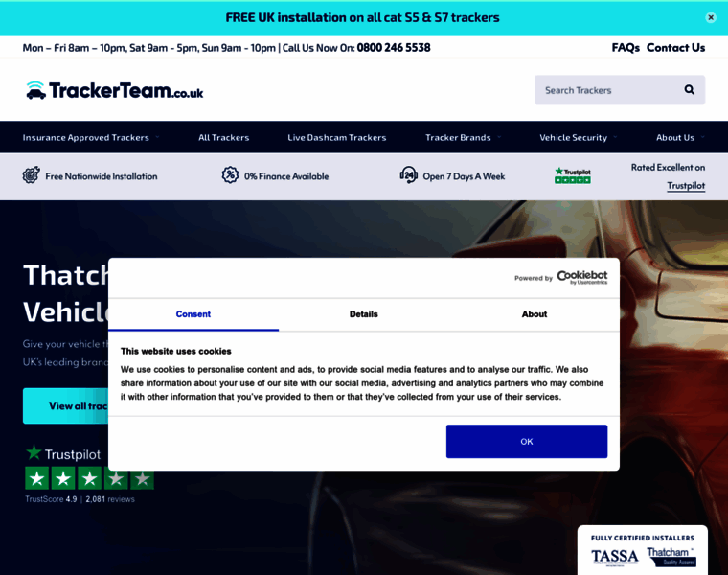Click the 24-hour headset icon

(x=409, y=175)
